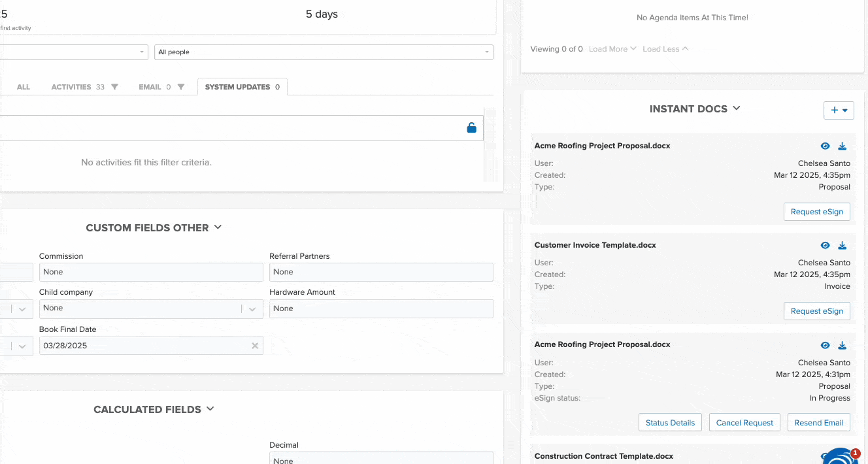This screenshot has width=868, height=464.
Task: Download first Acme Roofing Project Proposal document
Action: 843,146
